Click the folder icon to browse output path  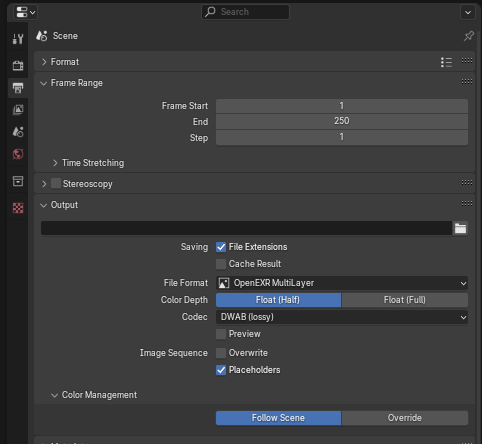point(460,228)
